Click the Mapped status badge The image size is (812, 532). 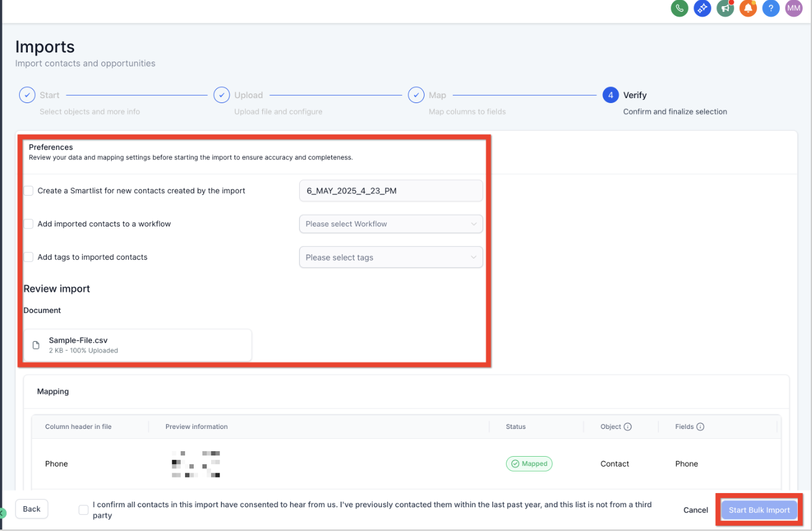(x=529, y=463)
